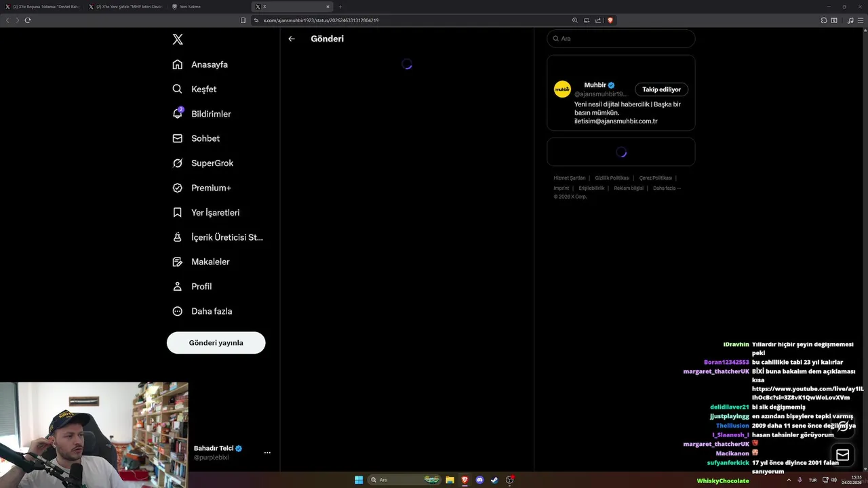Open Erişilebilirlik footer link

(x=591, y=188)
